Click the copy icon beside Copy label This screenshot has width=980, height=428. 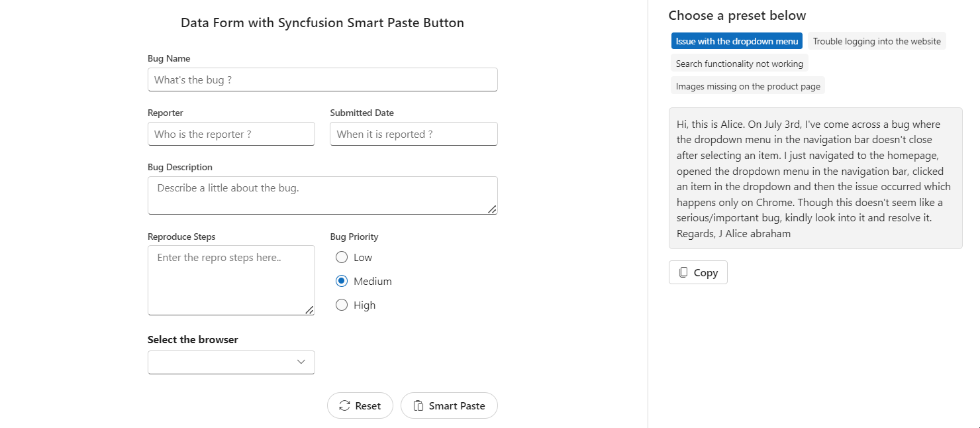tap(683, 272)
